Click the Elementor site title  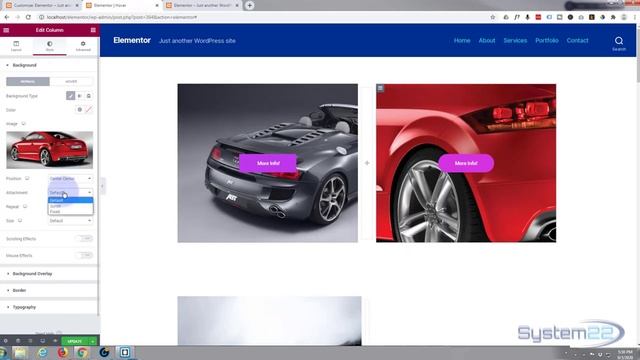pyautogui.click(x=132, y=40)
